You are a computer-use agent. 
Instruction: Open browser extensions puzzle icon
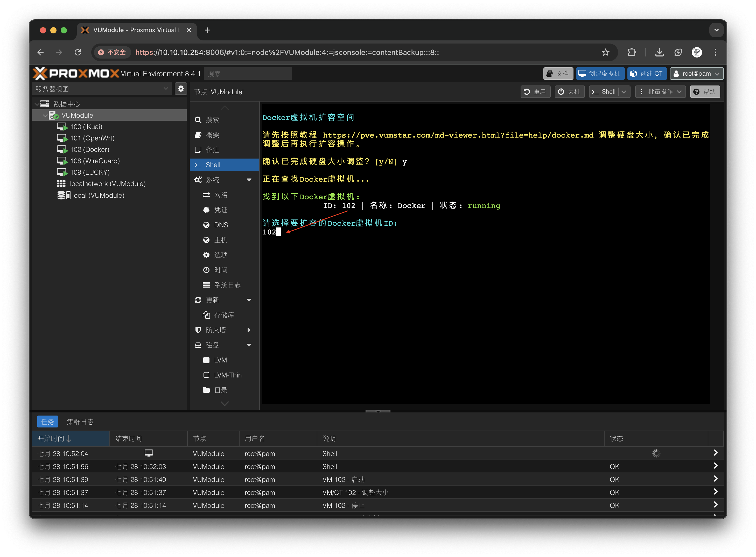coord(632,52)
